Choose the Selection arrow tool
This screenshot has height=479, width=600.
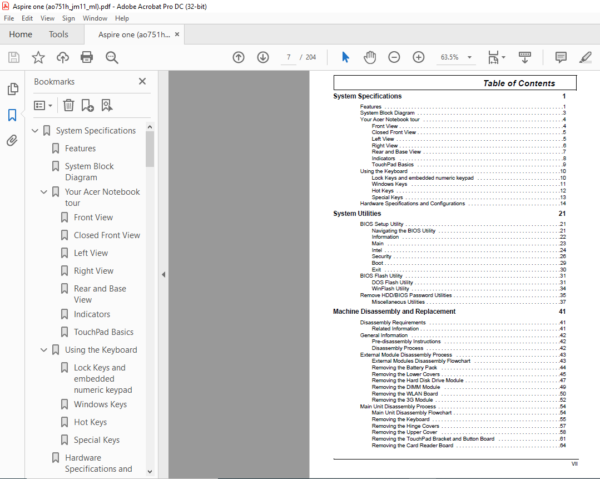(x=345, y=57)
